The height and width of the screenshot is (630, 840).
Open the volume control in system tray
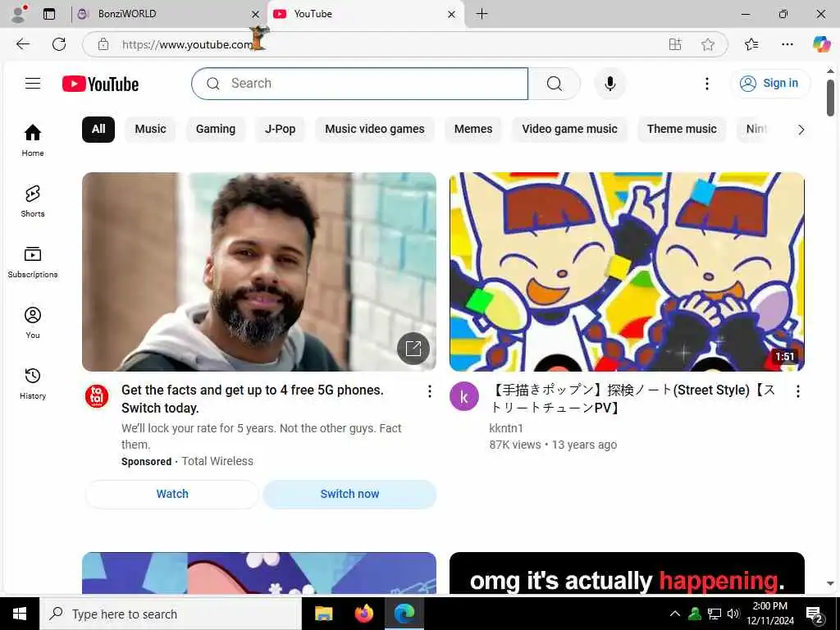click(733, 614)
